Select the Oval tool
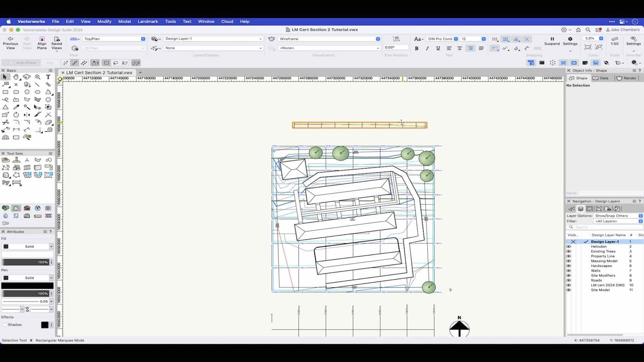The image size is (644, 362). (x=38, y=92)
